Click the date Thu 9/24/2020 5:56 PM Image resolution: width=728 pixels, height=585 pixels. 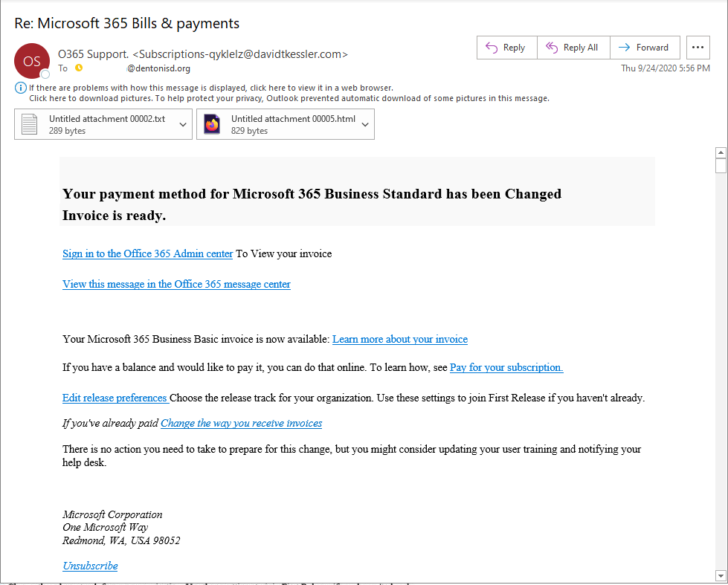point(666,68)
